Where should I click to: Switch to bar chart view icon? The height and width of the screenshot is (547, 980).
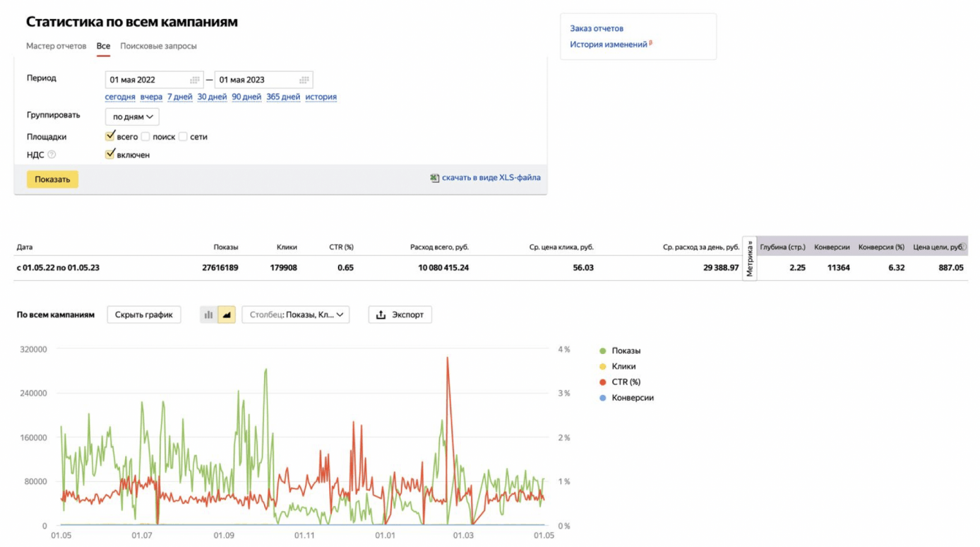(209, 315)
